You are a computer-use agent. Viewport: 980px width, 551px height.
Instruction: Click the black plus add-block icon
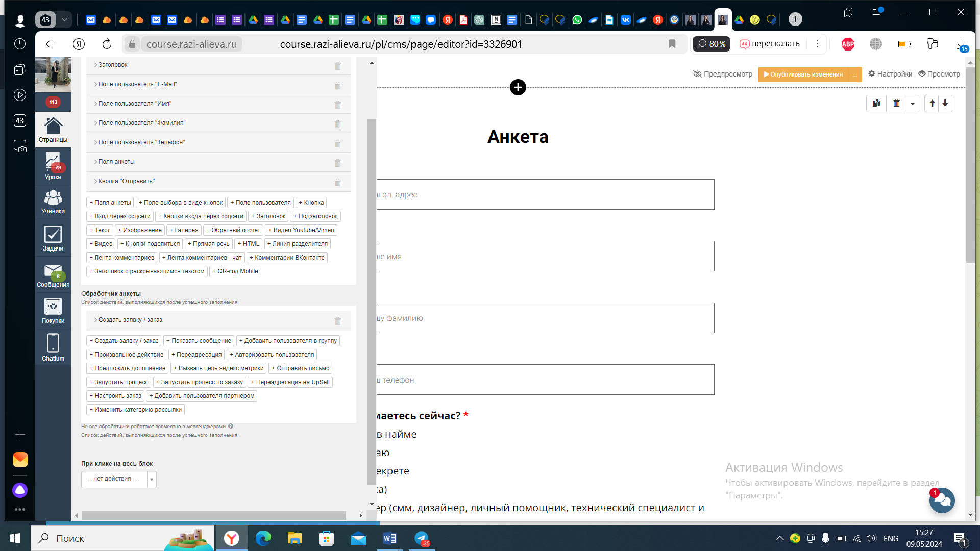(x=518, y=87)
